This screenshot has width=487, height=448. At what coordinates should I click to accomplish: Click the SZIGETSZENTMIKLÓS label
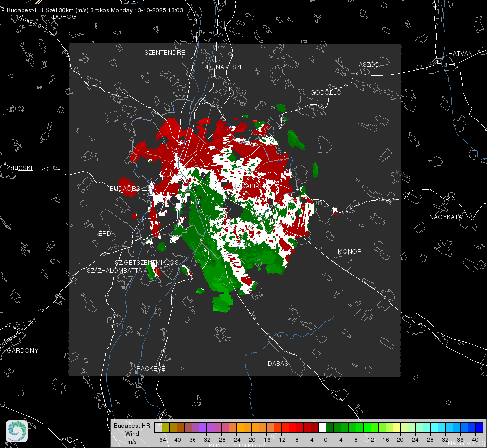(x=147, y=263)
